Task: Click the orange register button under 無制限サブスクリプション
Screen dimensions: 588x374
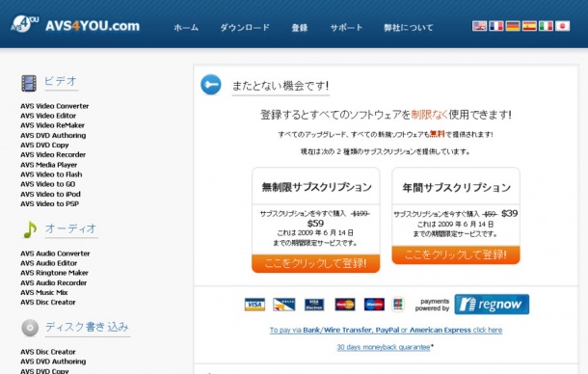Action: 316,263
